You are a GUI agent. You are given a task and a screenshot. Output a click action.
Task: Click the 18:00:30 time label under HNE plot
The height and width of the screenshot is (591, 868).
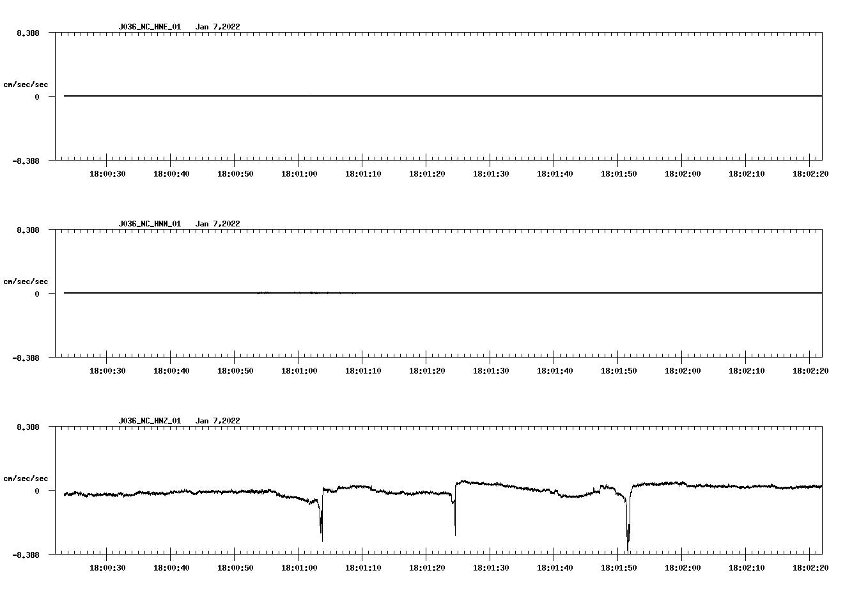(107, 173)
